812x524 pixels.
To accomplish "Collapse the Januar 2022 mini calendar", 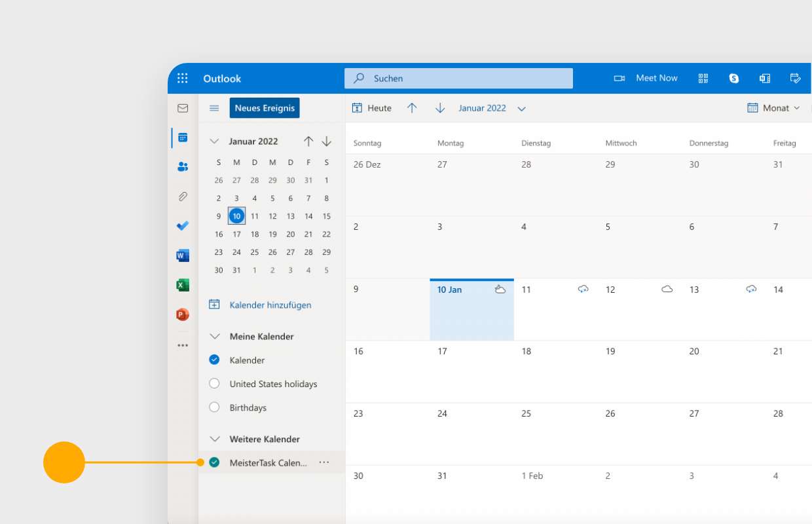I will click(214, 141).
